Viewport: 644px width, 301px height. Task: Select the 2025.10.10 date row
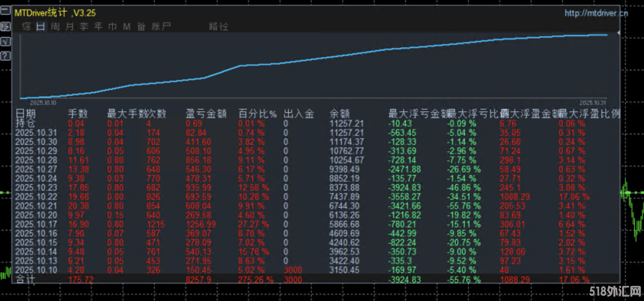pyautogui.click(x=36, y=270)
